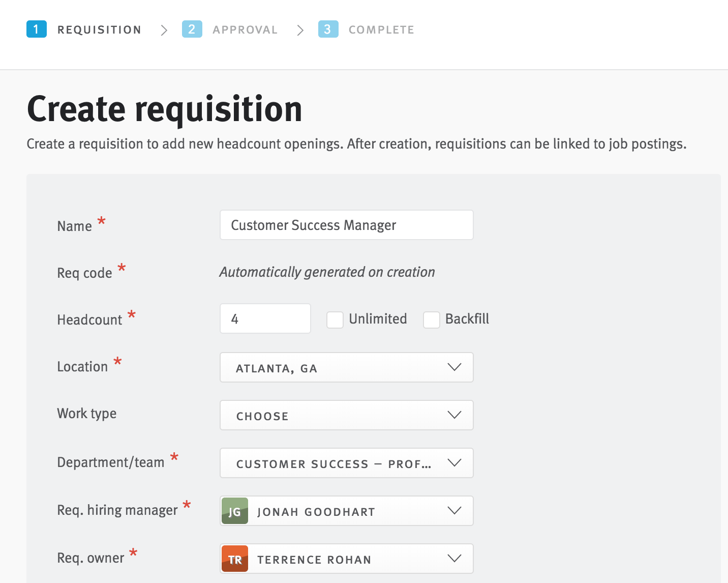Click the TR avatar for Terrence Rohan
The height and width of the screenshot is (583, 728).
click(x=235, y=559)
